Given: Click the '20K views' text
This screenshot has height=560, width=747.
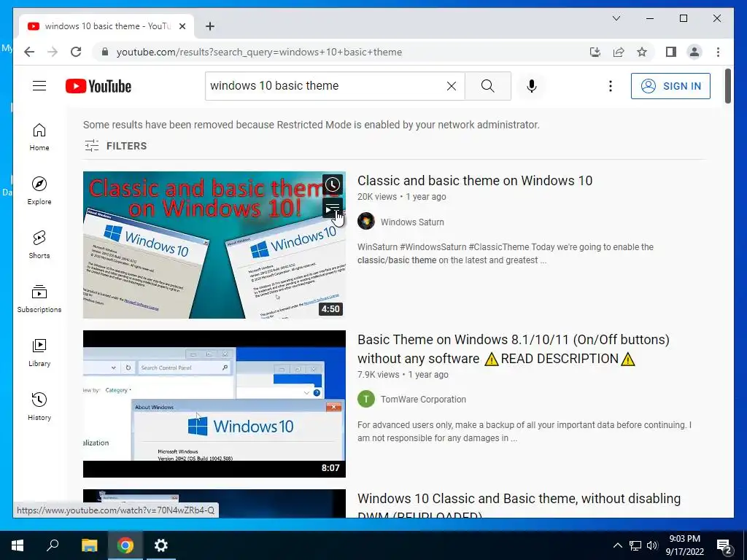Looking at the screenshot, I should (377, 197).
